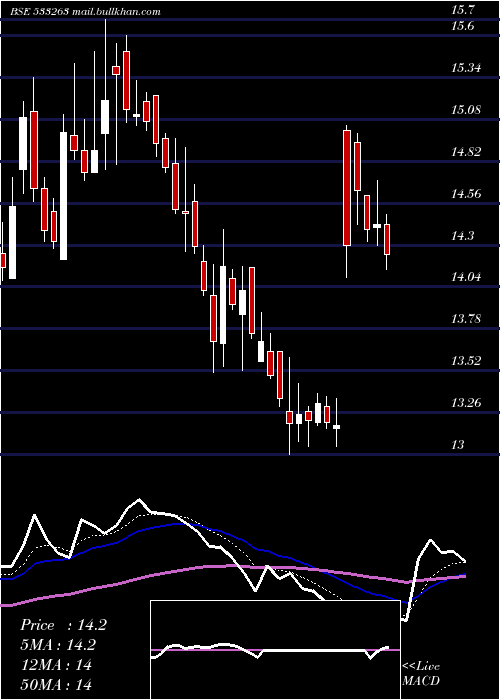
Task: Click the 12MA : 14 readout
Action: coord(55,665)
